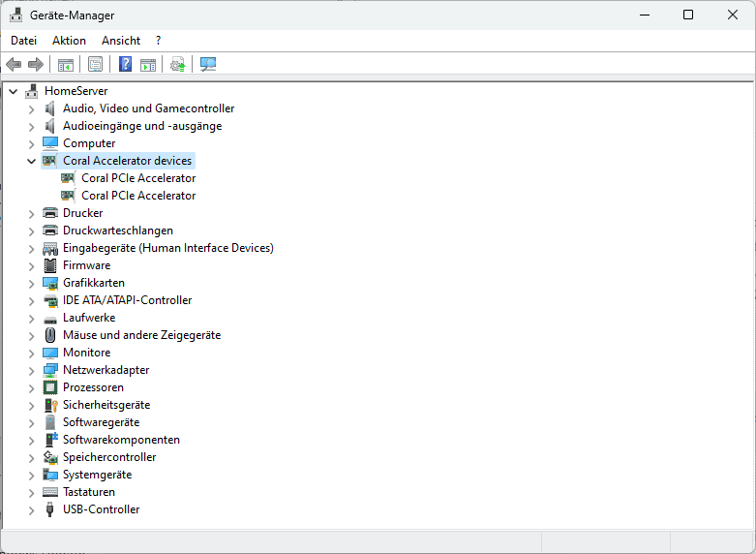Select the Monitore label

pos(87,353)
